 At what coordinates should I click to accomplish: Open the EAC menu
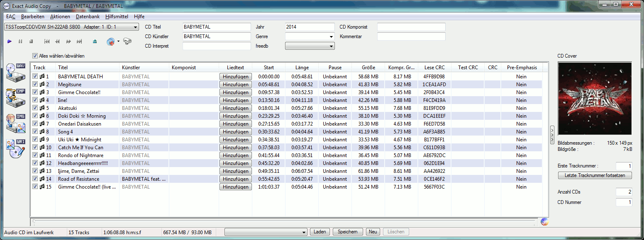pos(11,17)
